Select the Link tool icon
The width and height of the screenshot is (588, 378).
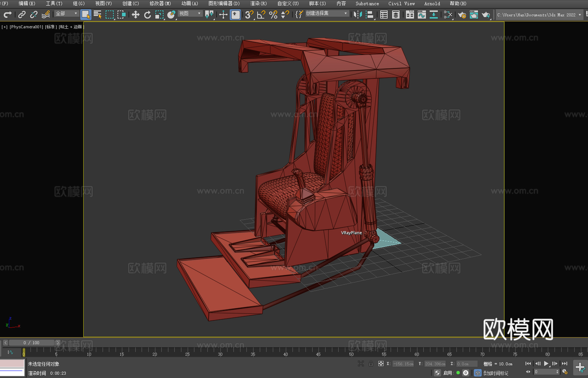coord(22,14)
